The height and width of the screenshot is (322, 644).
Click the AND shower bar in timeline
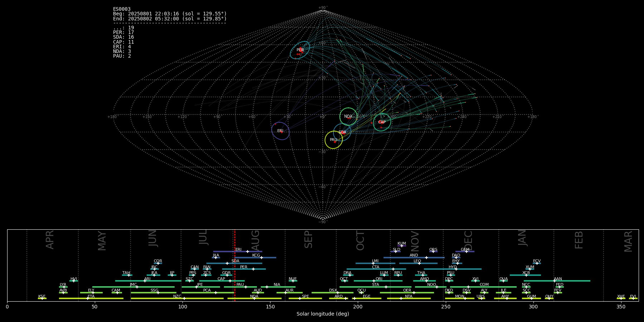pyautogui.click(x=414, y=258)
